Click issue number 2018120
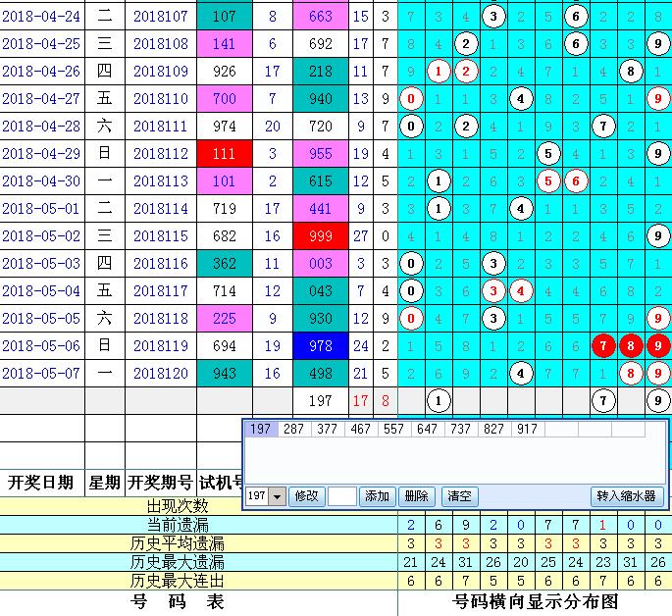The width and height of the screenshot is (672, 616). pyautogui.click(x=161, y=373)
